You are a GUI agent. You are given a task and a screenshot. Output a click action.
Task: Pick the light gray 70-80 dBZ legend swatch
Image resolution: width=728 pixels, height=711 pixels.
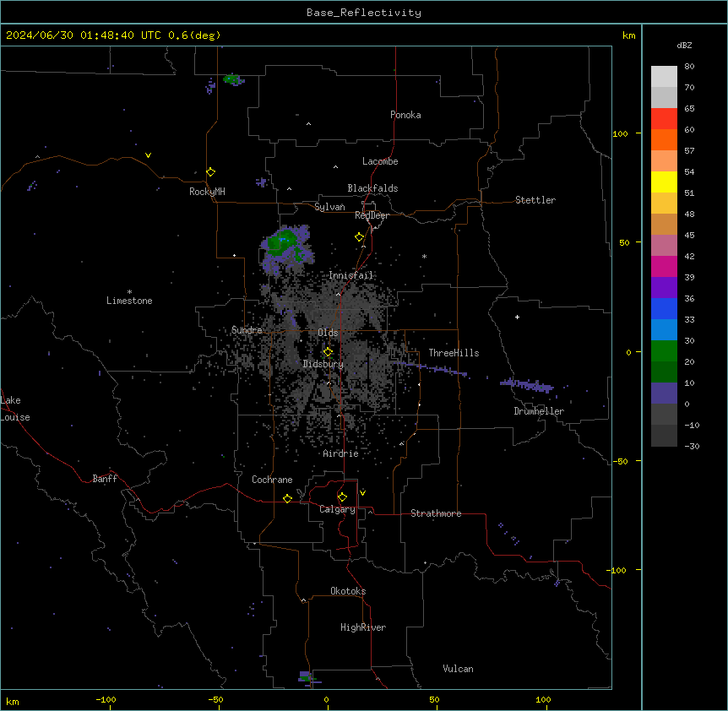click(x=664, y=77)
